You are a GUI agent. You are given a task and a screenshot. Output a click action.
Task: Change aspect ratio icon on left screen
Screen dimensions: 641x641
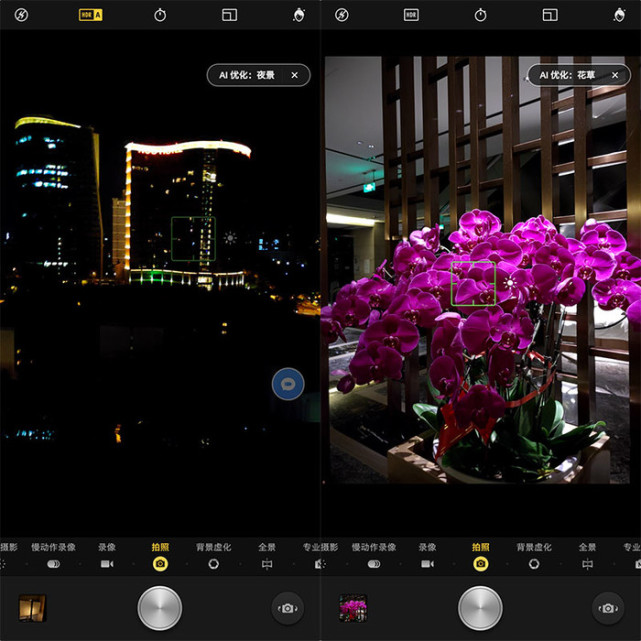pyautogui.click(x=229, y=16)
